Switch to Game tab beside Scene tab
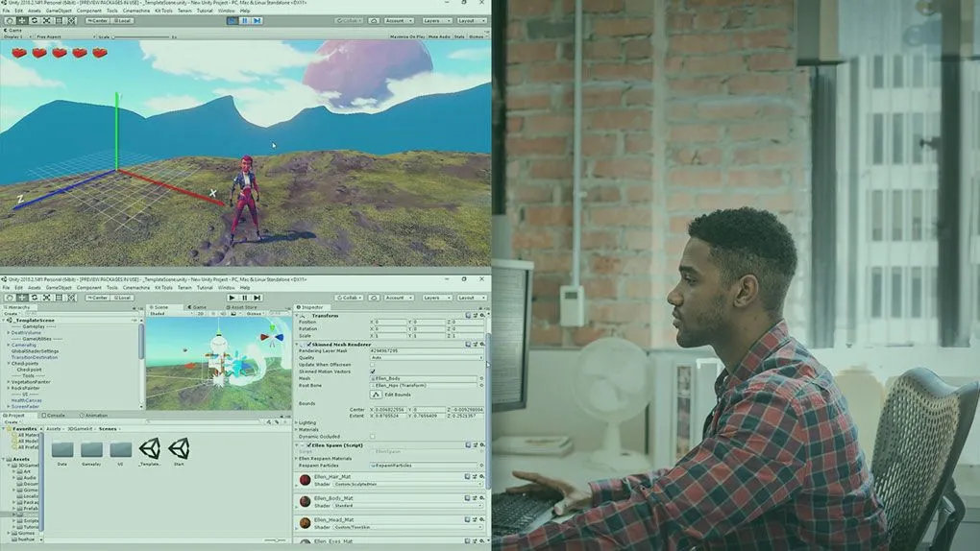 click(x=198, y=307)
